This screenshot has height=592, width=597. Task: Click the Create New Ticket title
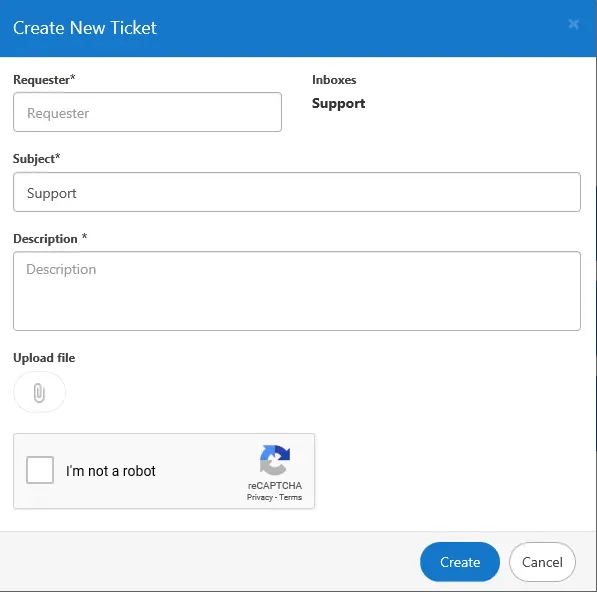tap(85, 28)
